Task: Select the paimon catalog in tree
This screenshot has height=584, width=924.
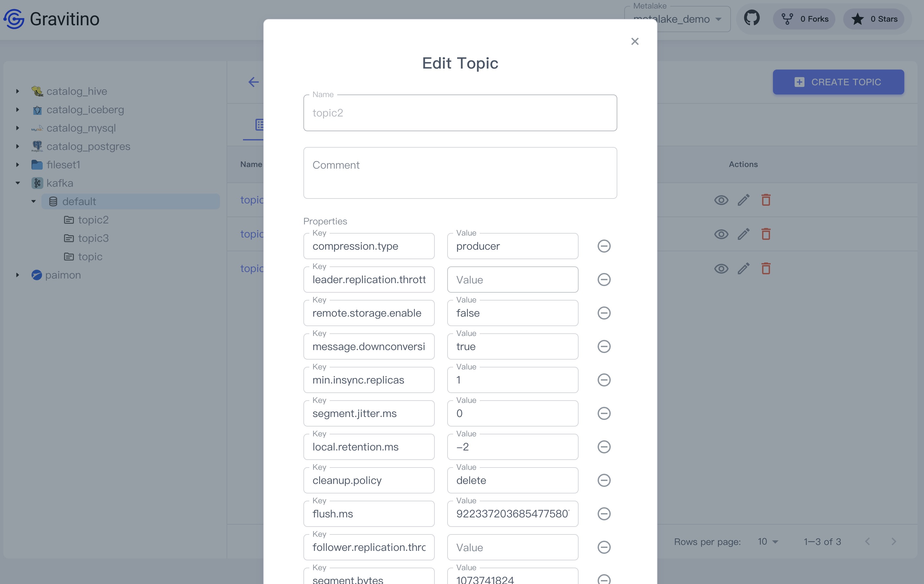Action: (x=63, y=275)
